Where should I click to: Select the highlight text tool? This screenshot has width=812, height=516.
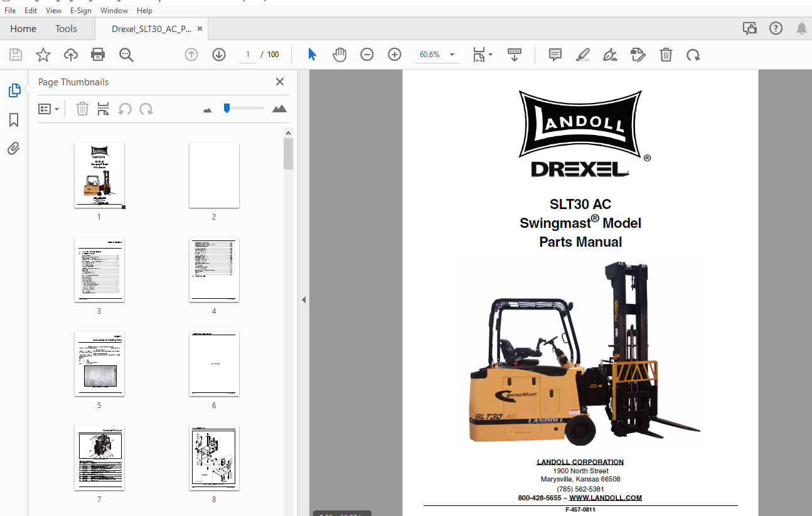(x=583, y=55)
